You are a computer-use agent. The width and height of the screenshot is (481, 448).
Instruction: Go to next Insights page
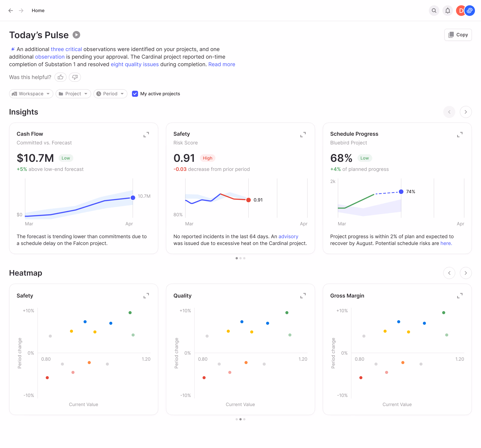pyautogui.click(x=465, y=112)
